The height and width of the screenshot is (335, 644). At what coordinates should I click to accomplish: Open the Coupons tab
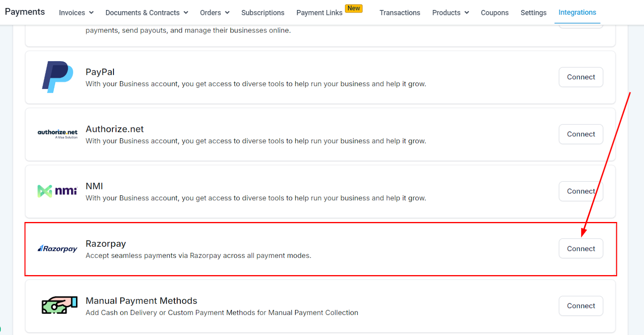(495, 12)
